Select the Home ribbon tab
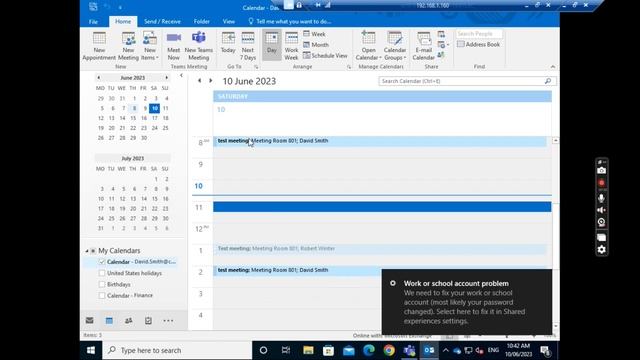This screenshot has width=640, height=360. coord(123,21)
